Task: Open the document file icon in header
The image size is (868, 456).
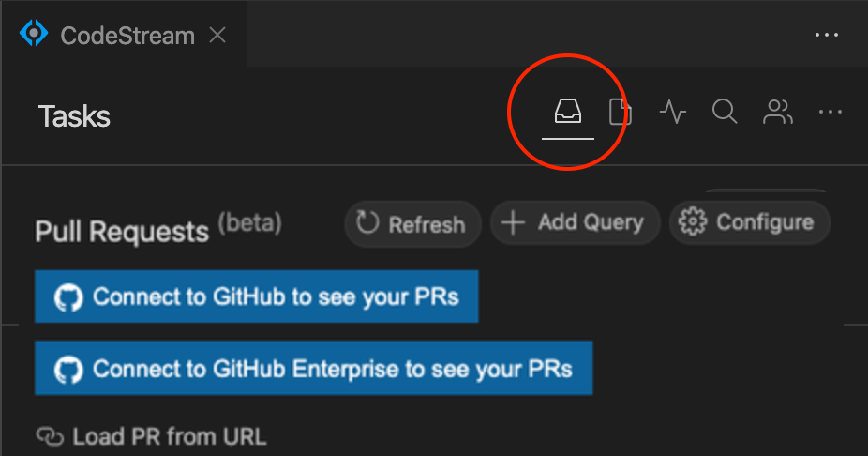Action: pos(620,114)
